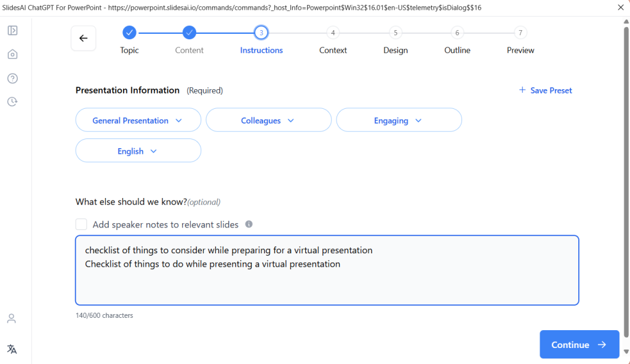Image resolution: width=630 pixels, height=364 pixels.
Task: Click the Save Preset link
Action: click(546, 90)
